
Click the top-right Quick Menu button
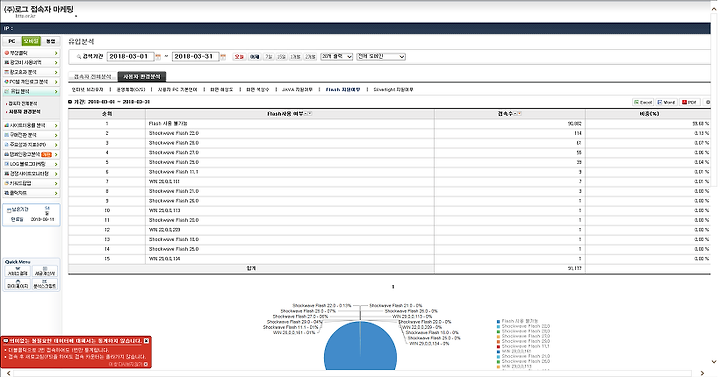click(x=45, y=271)
